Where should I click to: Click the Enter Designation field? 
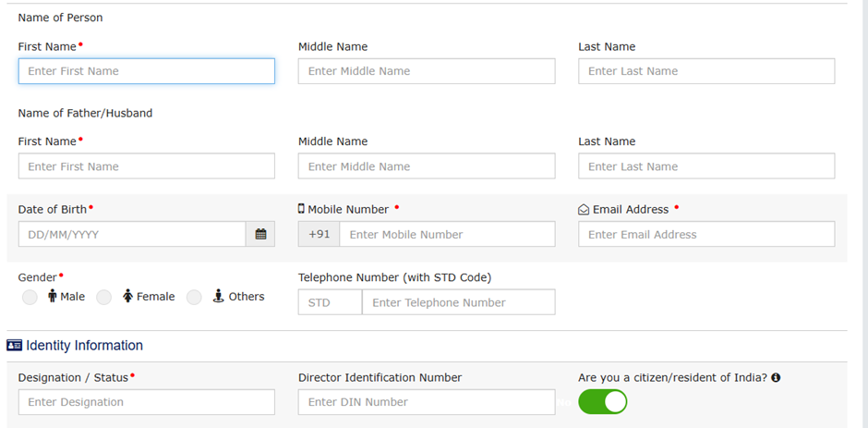146,402
